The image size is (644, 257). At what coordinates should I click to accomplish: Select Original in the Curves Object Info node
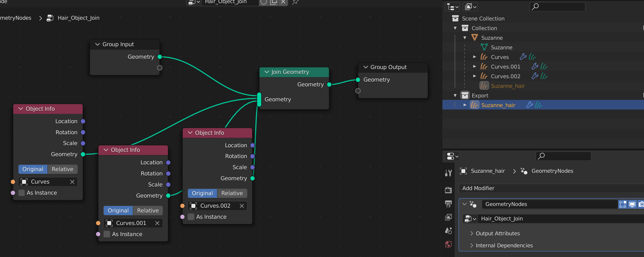(x=33, y=169)
